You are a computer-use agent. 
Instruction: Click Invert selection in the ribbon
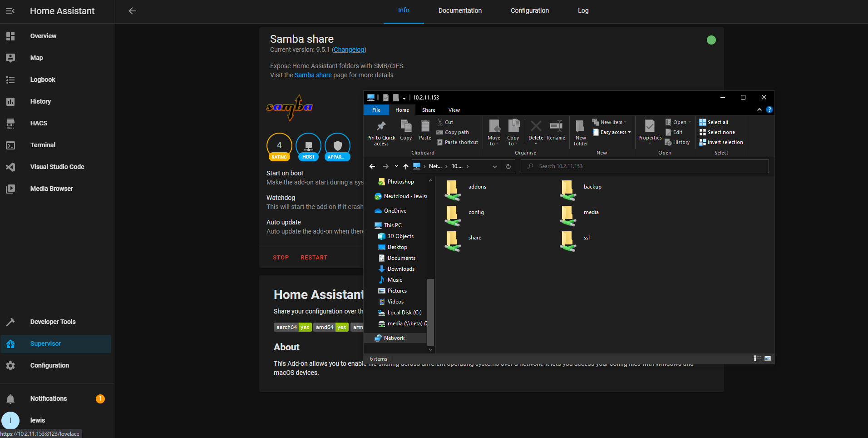[x=721, y=142]
